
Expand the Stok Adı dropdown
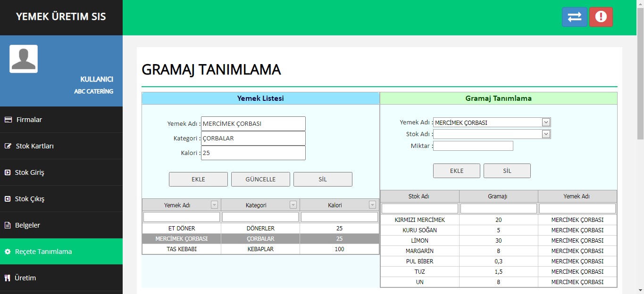(546, 134)
